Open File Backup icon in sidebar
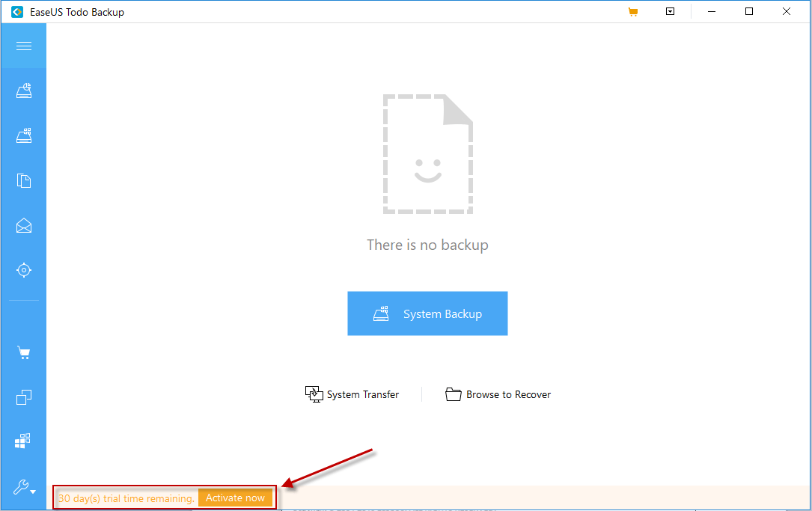 [24, 181]
